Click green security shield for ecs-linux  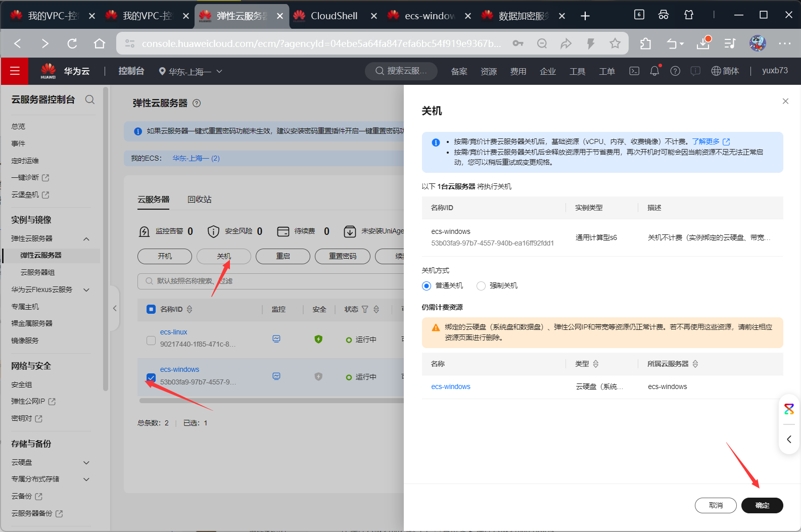click(318, 339)
